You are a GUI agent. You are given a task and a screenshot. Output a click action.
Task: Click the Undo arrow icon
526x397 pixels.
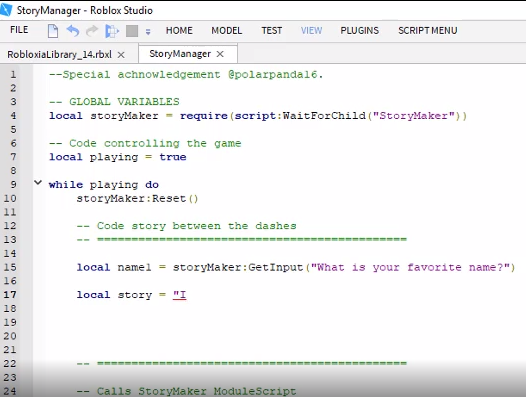point(73,31)
